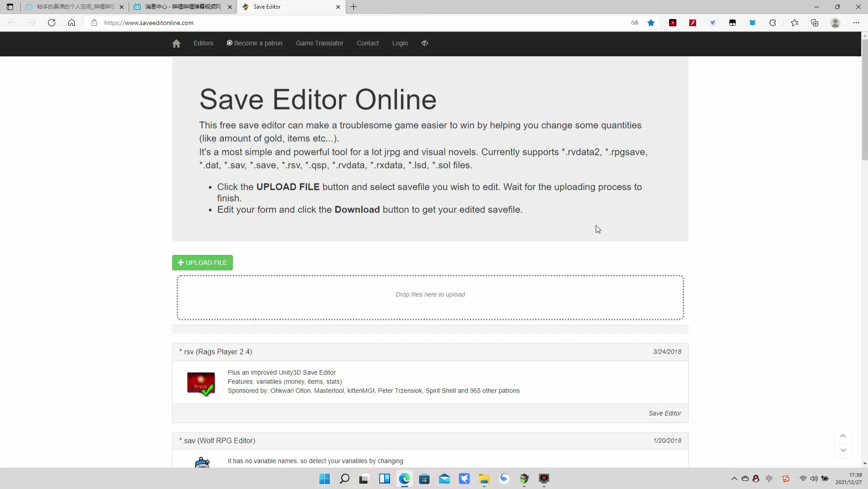Viewport: 868px width, 489px height.
Task: Reload the page with the Refresh button
Action: point(52,23)
